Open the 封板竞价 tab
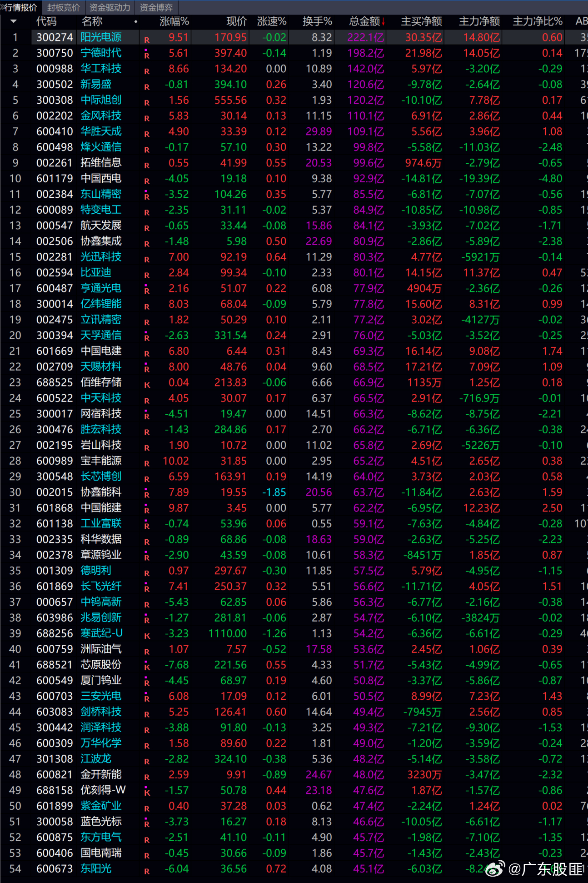588x883 pixels. [64, 8]
